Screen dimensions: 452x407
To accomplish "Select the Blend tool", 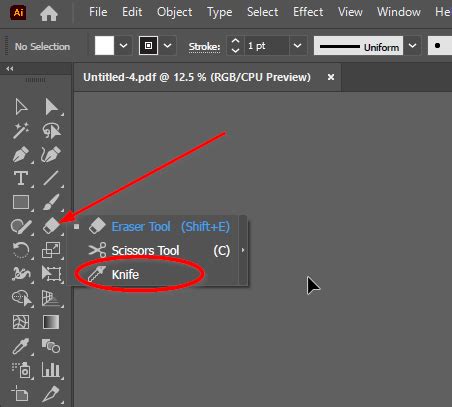I will tap(51, 346).
